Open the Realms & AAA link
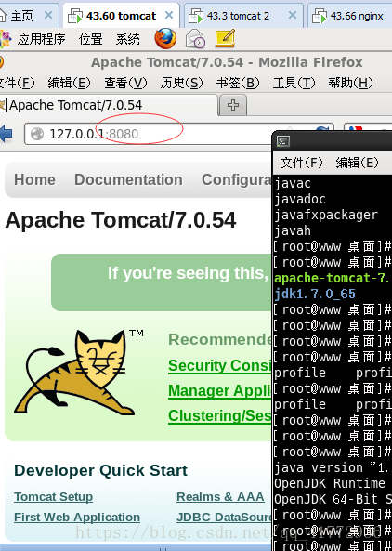This screenshot has height=551, width=392. click(x=220, y=497)
